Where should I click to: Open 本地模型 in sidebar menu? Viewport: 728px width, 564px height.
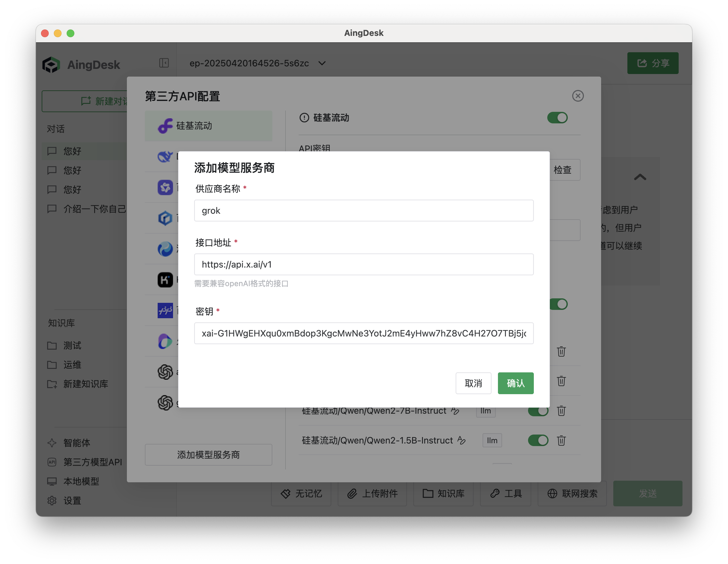[81, 481]
